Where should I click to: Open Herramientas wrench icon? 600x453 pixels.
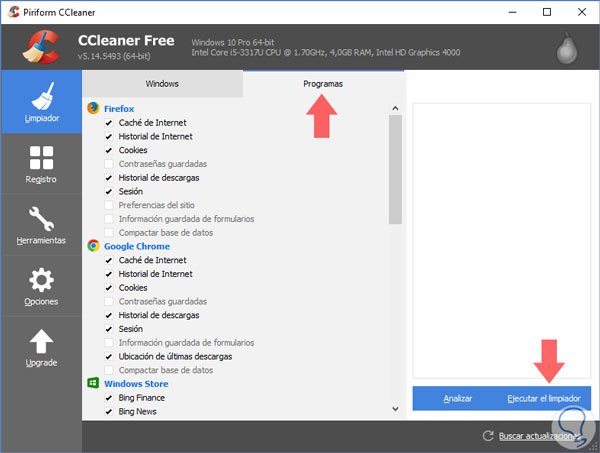41,224
